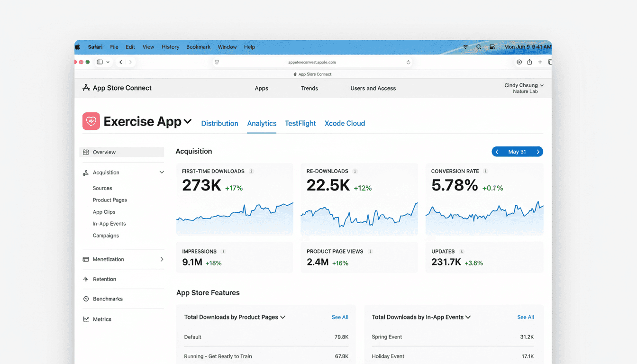The height and width of the screenshot is (364, 637).
Task: Select the Retention icon in sidebar
Action: click(87, 279)
